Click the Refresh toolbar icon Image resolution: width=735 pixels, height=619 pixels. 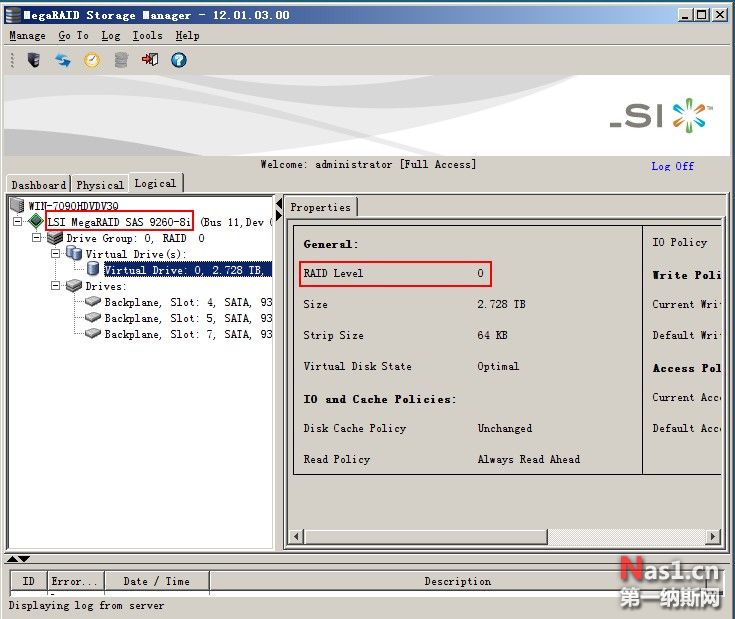click(x=62, y=60)
